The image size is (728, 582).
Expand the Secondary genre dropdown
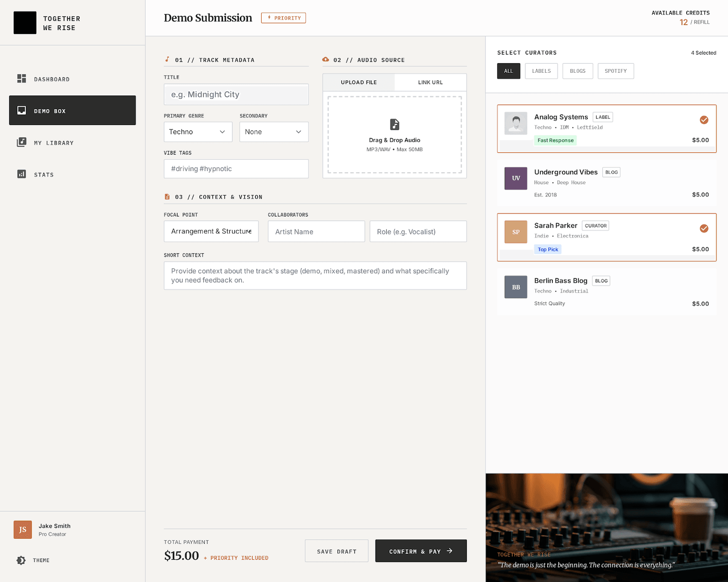274,132
